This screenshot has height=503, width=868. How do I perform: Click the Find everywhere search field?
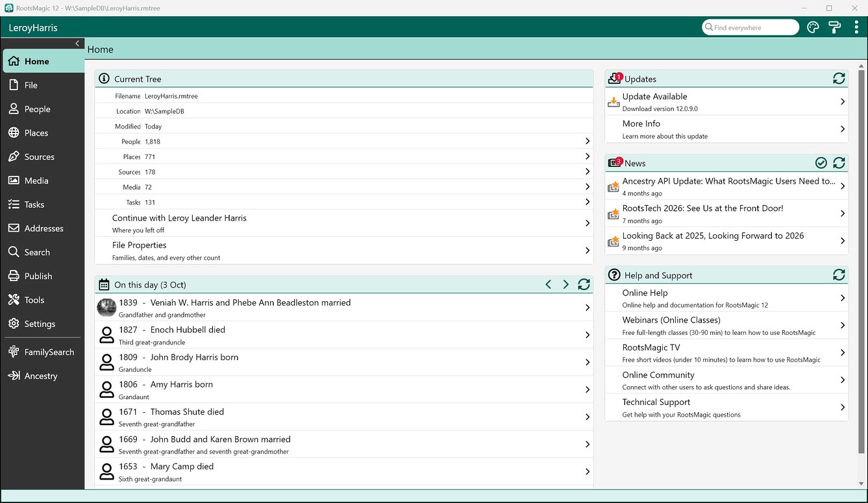[x=750, y=27]
